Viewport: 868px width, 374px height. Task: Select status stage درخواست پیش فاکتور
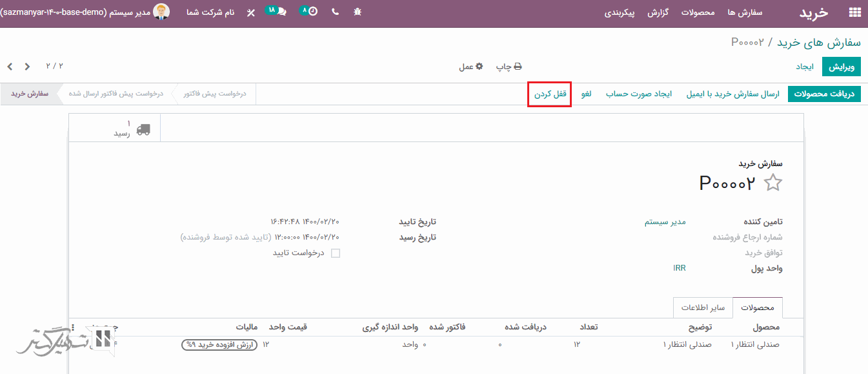click(x=215, y=94)
